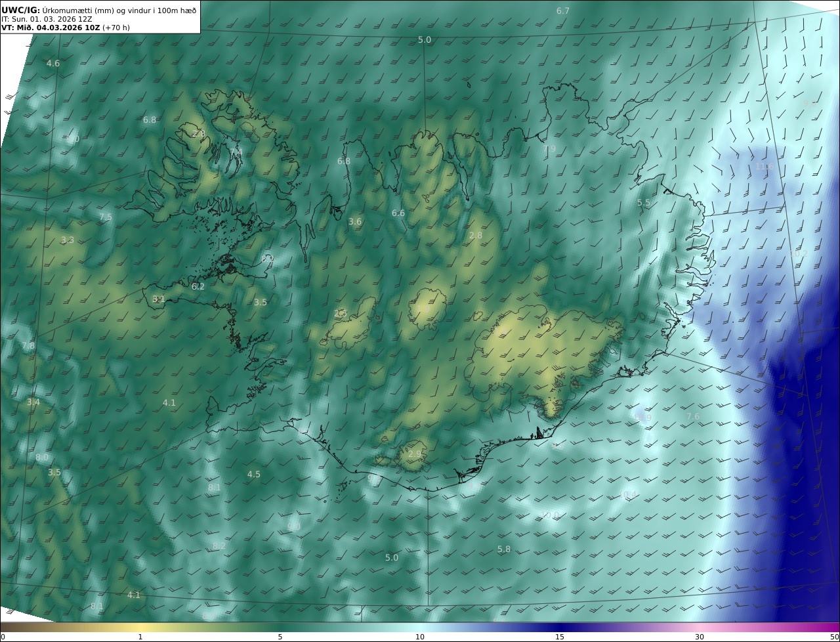Screen dimensions: 840x642
Task: Click the 'UWC/IG:' title label
Action: tap(21, 11)
